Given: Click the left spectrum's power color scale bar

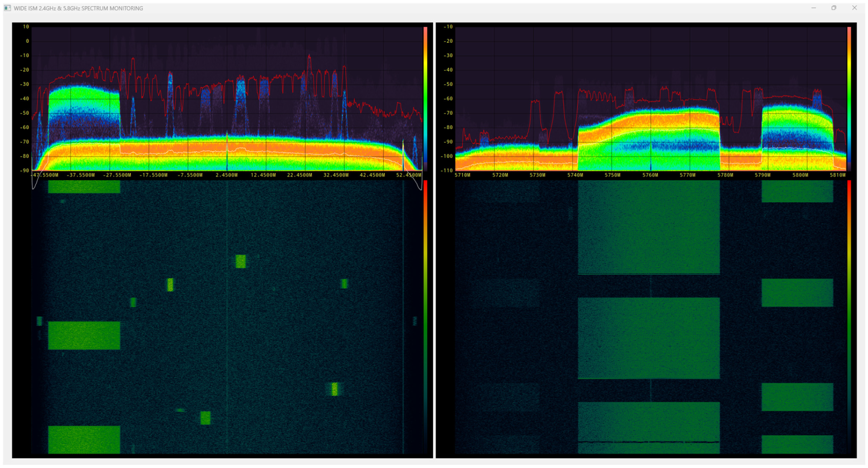Looking at the screenshot, I should pos(425,98).
